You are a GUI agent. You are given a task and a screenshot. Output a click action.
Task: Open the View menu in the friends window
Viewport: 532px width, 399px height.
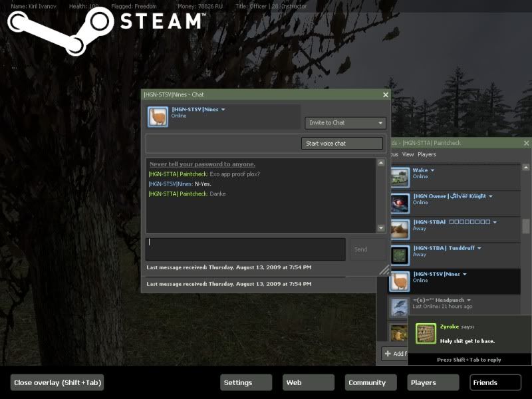pos(408,154)
